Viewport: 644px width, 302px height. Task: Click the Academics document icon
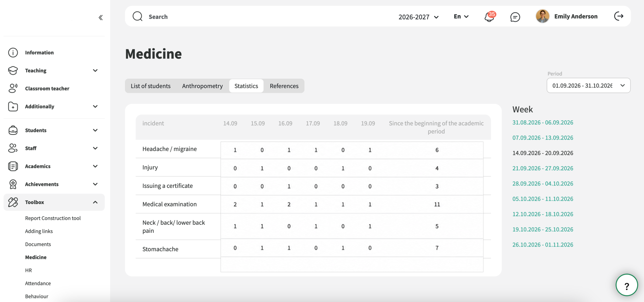(x=13, y=166)
